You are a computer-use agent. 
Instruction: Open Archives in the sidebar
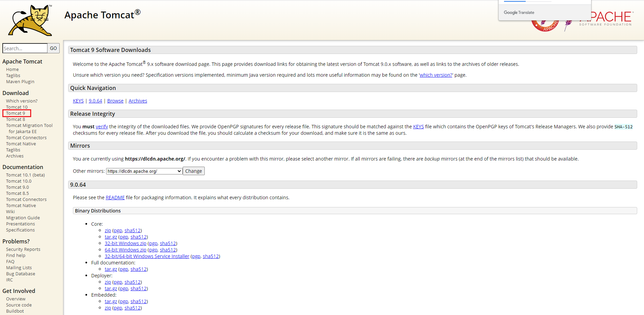[15, 156]
